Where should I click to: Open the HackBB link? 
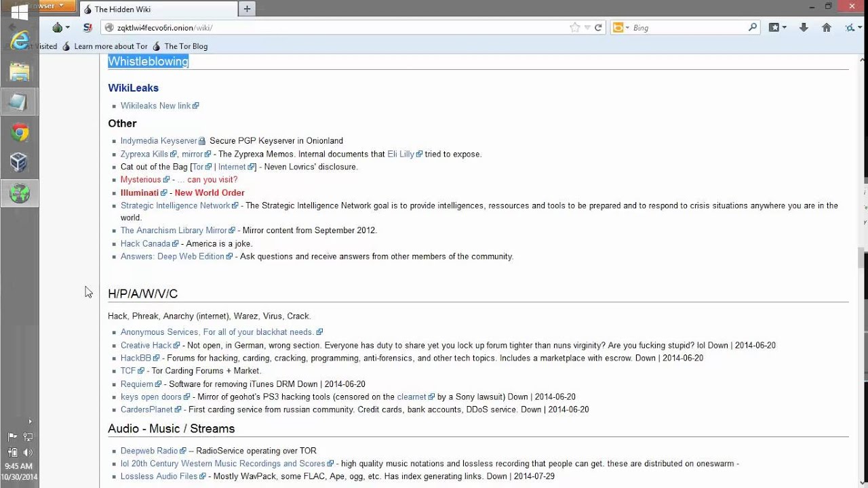click(x=136, y=358)
